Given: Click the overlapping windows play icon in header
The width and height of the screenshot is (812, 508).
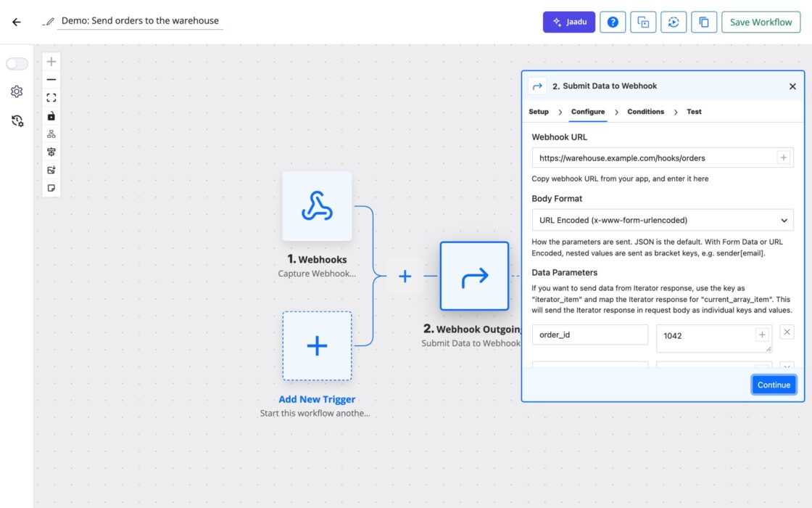Looking at the screenshot, I should 642,22.
